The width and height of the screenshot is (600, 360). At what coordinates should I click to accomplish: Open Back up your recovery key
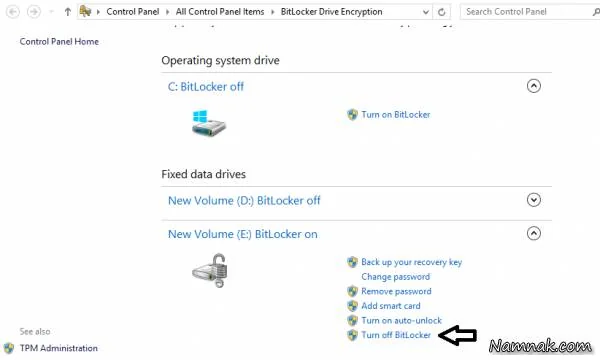point(411,262)
